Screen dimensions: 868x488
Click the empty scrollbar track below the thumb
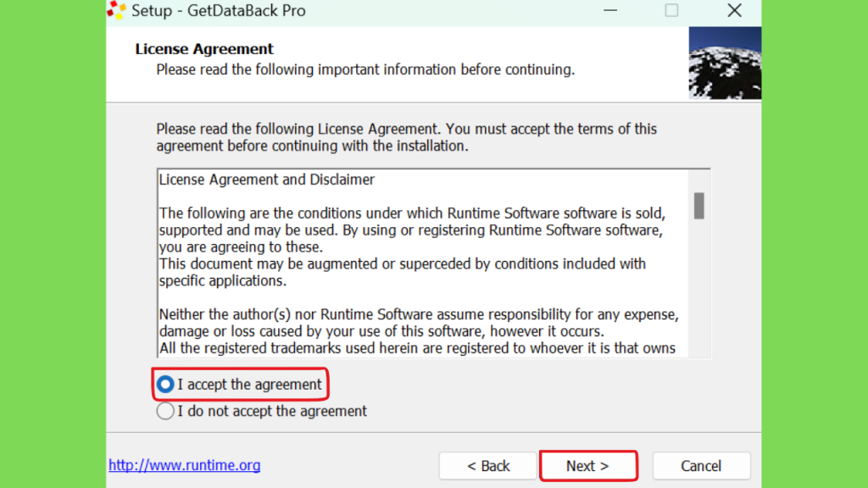pos(699,288)
